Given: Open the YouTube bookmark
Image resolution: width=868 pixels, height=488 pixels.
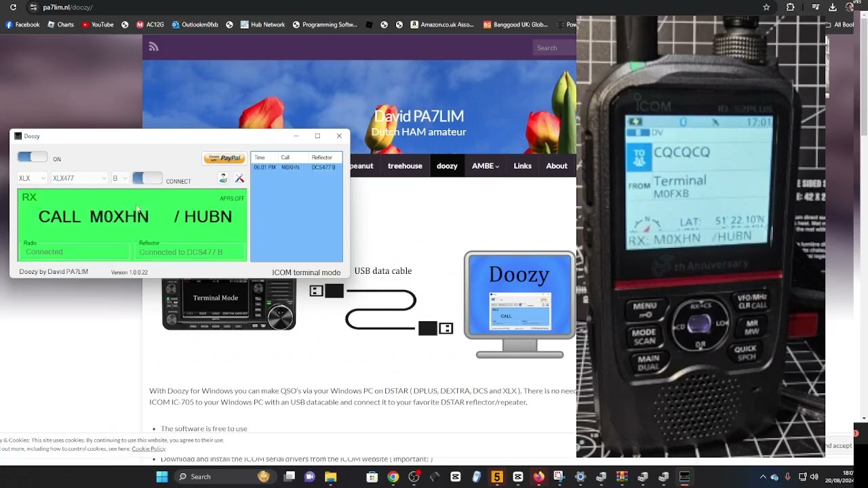Looking at the screenshot, I should pyautogui.click(x=98, y=24).
